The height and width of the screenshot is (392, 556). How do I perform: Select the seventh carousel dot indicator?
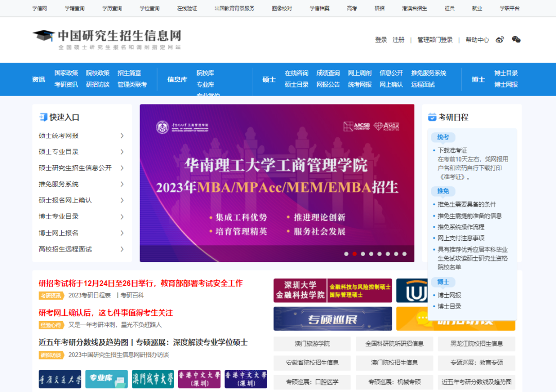tap(396, 254)
